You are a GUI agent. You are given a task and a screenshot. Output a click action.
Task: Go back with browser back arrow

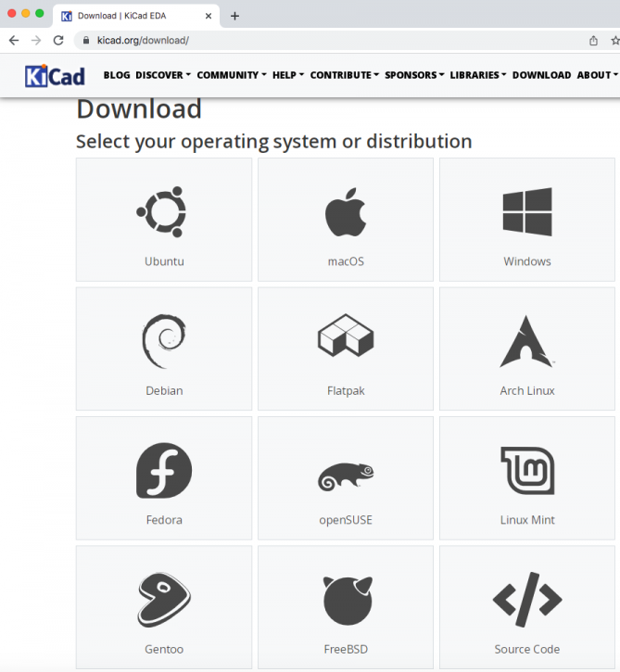(x=14, y=40)
